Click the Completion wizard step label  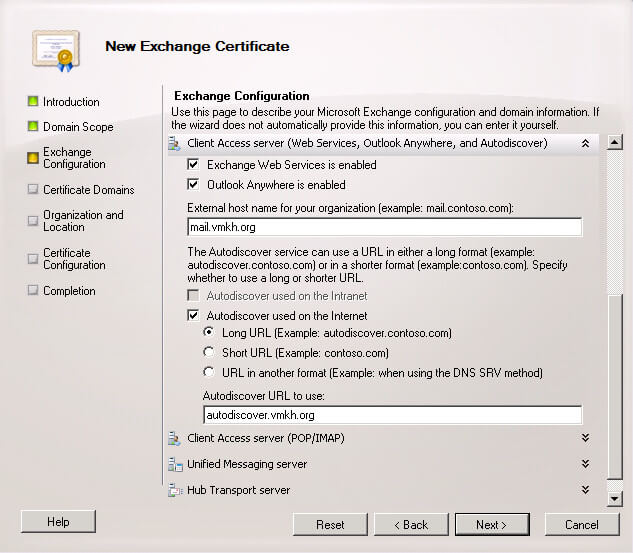pos(69,291)
